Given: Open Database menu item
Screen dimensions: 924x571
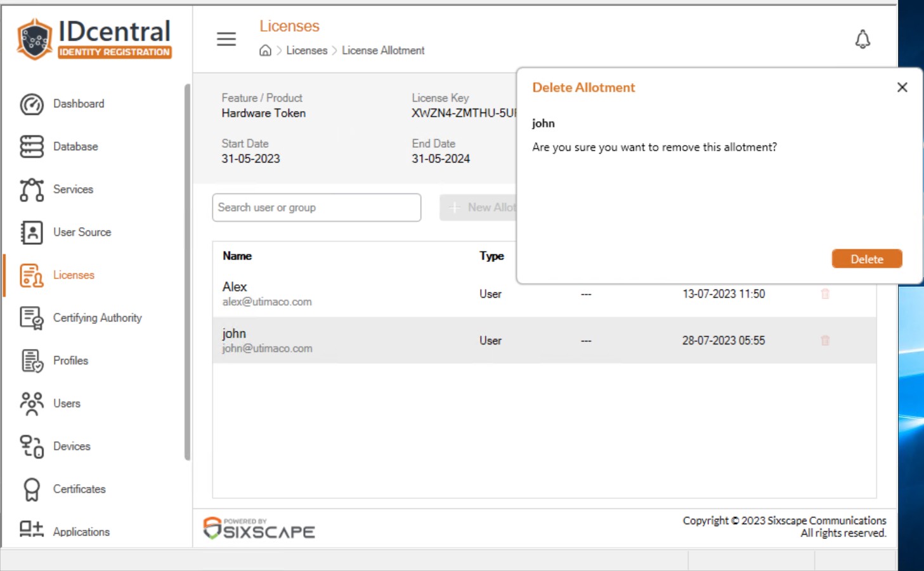Looking at the screenshot, I should [x=75, y=147].
